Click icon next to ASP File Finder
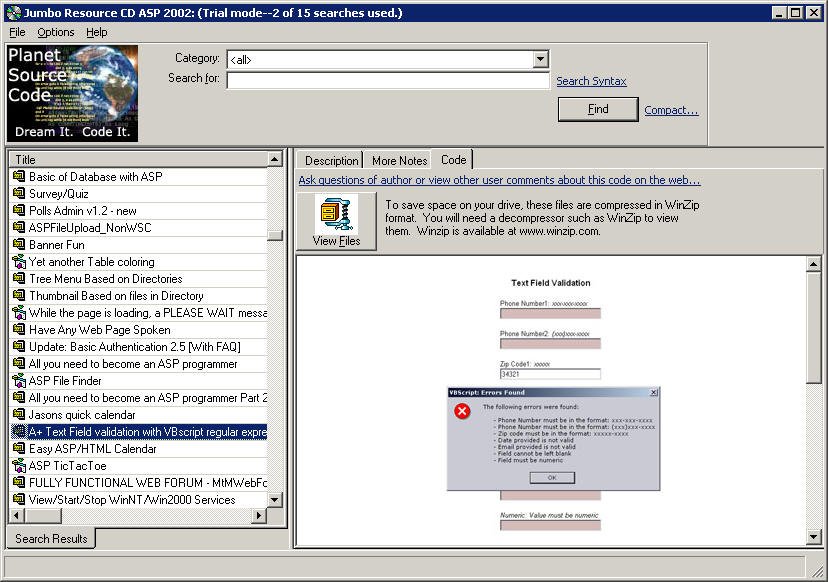This screenshot has height=582, width=828. click(18, 381)
